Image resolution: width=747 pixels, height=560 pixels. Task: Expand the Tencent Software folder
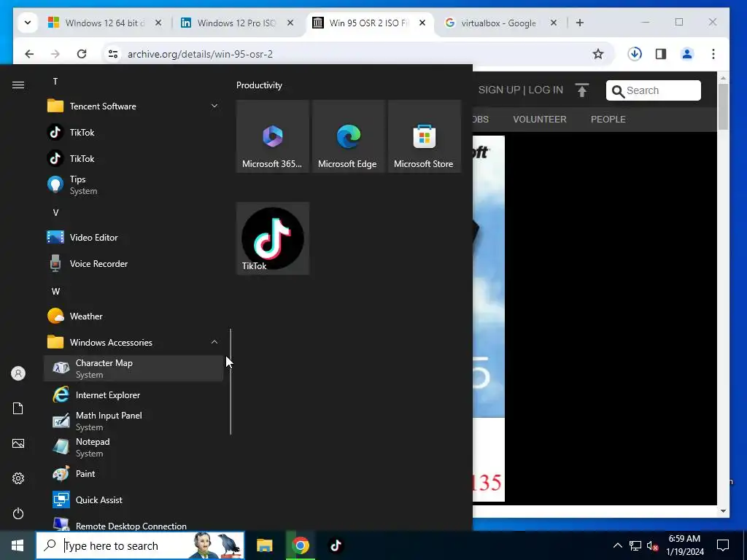point(214,106)
